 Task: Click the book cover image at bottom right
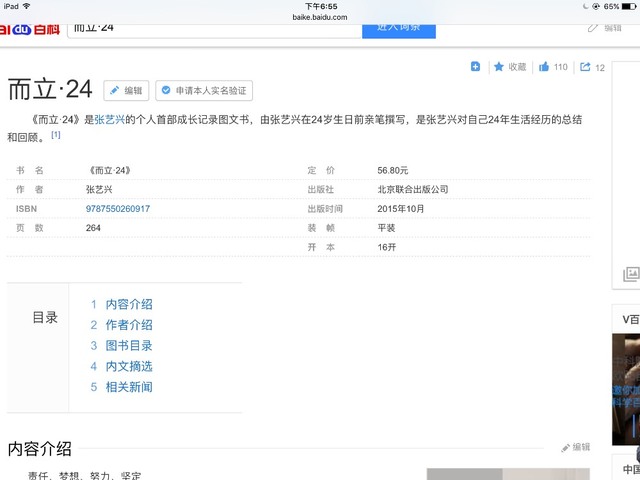508,474
